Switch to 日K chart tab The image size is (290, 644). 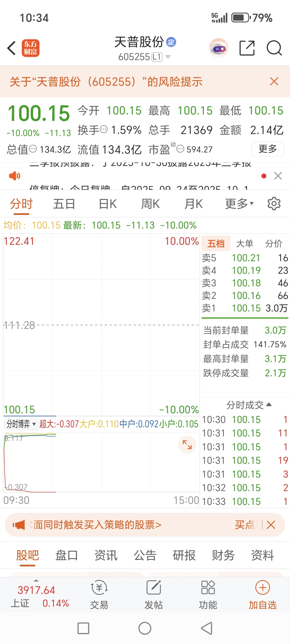[108, 204]
